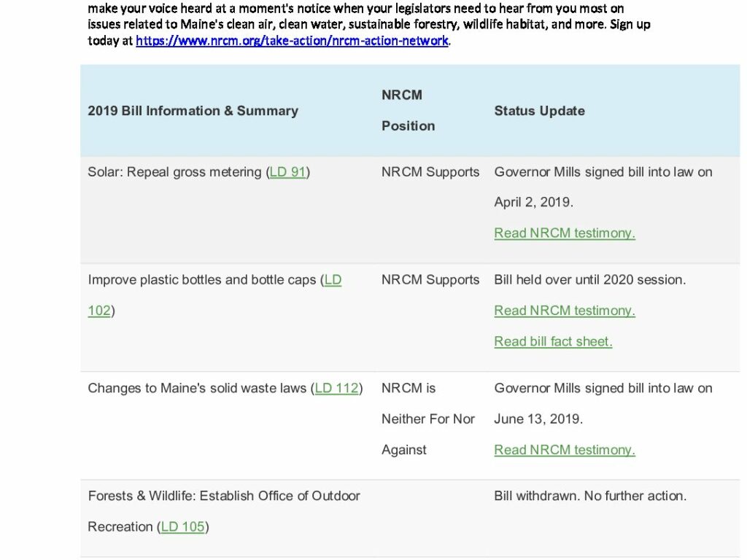Screen dimensions: 747x560
Task: Click the "June 13, 2019" date text
Action: [x=538, y=419]
